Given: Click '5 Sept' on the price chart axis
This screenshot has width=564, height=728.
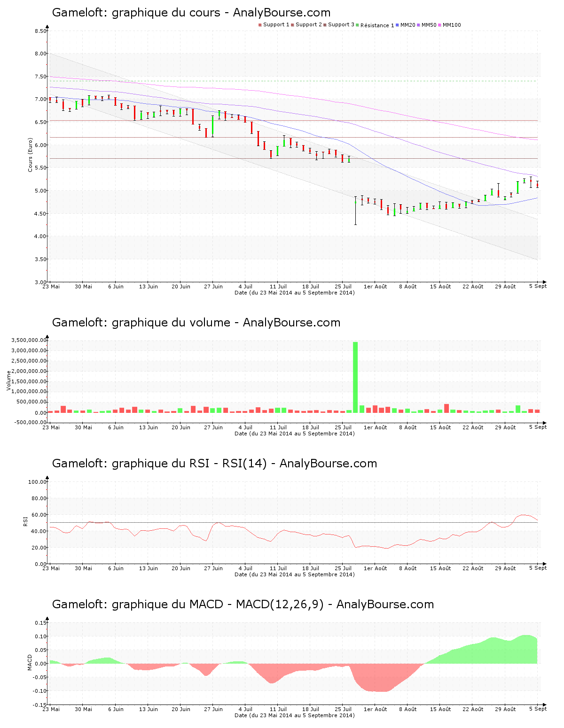Looking at the screenshot, I should pos(538,286).
